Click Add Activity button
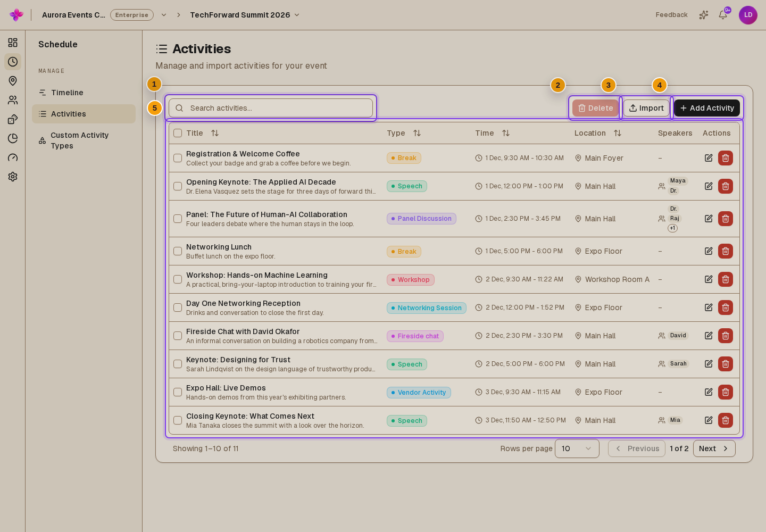 (x=707, y=108)
